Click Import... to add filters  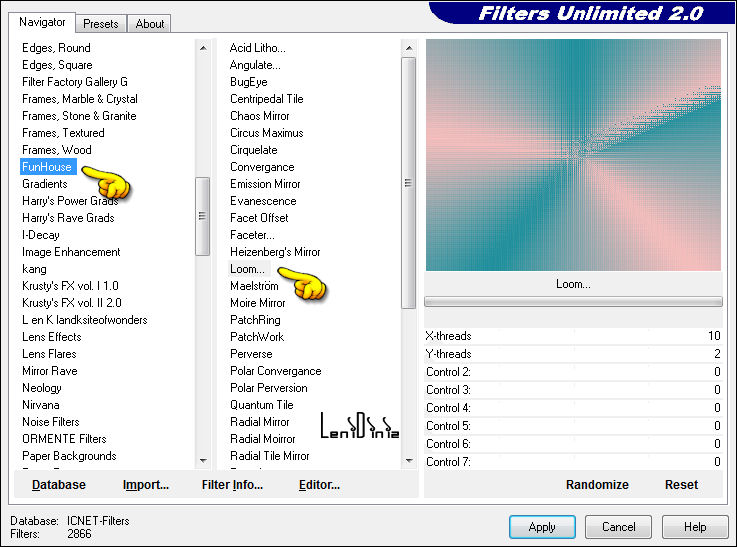(146, 484)
